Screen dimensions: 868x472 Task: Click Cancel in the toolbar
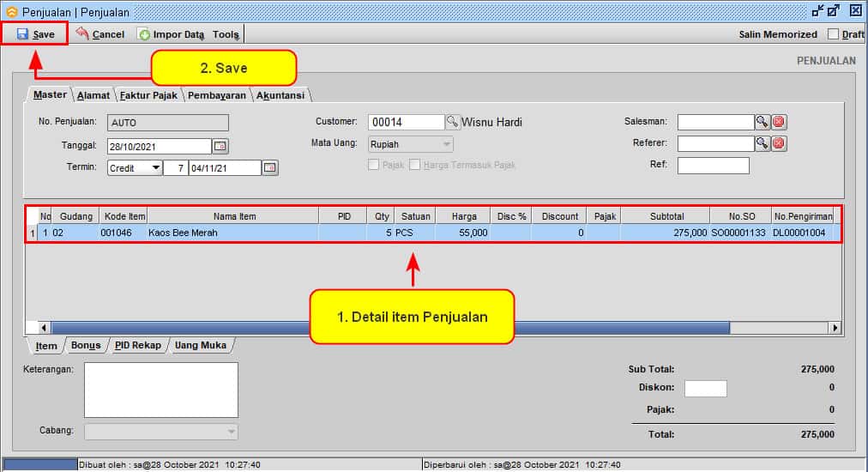tap(100, 34)
